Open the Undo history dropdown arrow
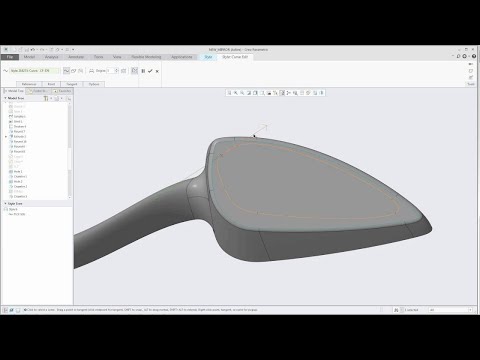The image size is (480, 360). coord(37,49)
